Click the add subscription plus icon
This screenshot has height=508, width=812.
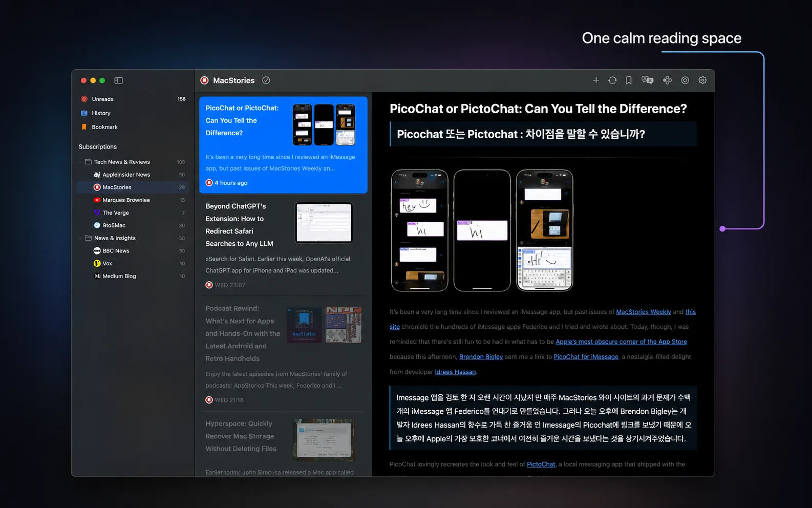click(596, 80)
